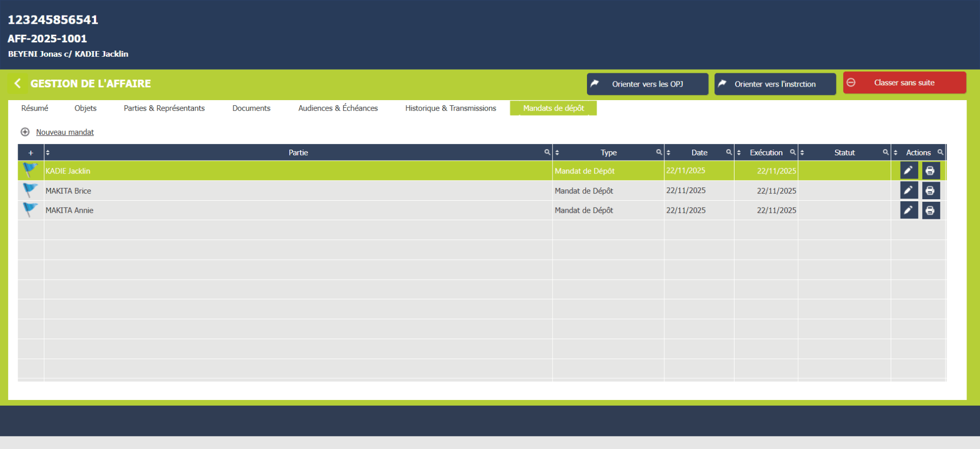Image resolution: width=980 pixels, height=449 pixels.
Task: Print the MAKITA Brice mandate
Action: point(930,190)
